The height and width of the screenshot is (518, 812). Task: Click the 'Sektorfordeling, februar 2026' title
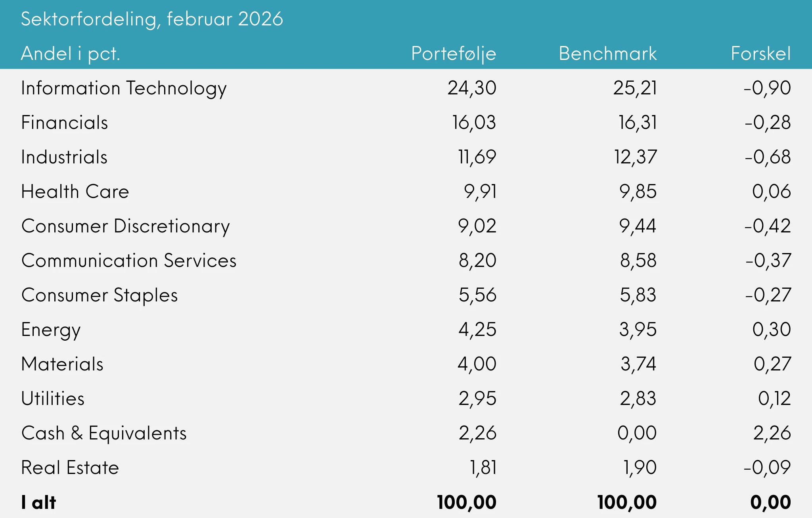click(x=152, y=19)
